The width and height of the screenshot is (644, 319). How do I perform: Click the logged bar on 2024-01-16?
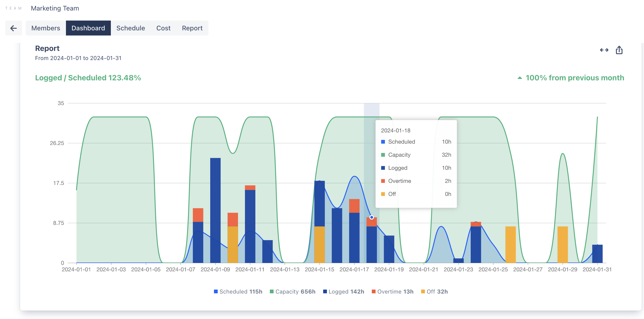(x=337, y=235)
